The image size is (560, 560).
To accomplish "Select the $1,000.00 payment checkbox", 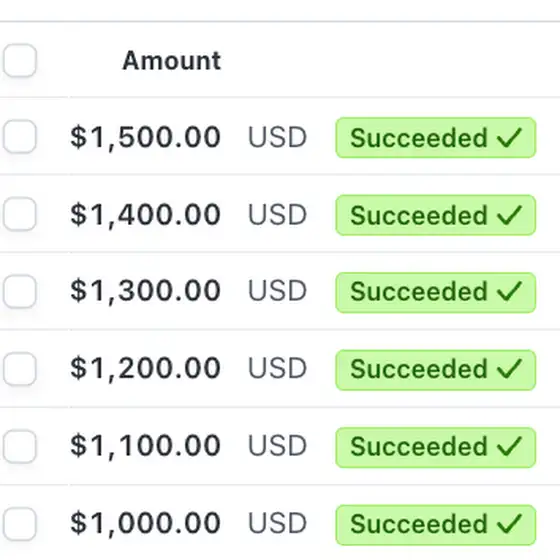I will click(x=20, y=524).
